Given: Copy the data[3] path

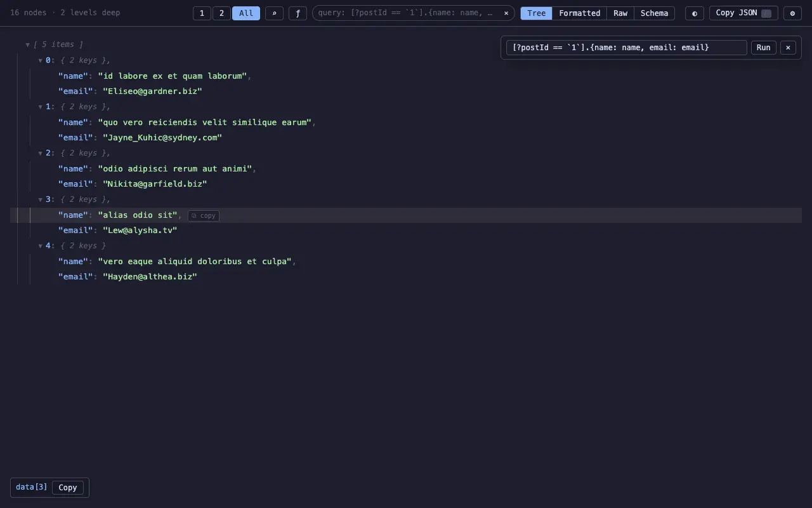Looking at the screenshot, I should pos(68,488).
